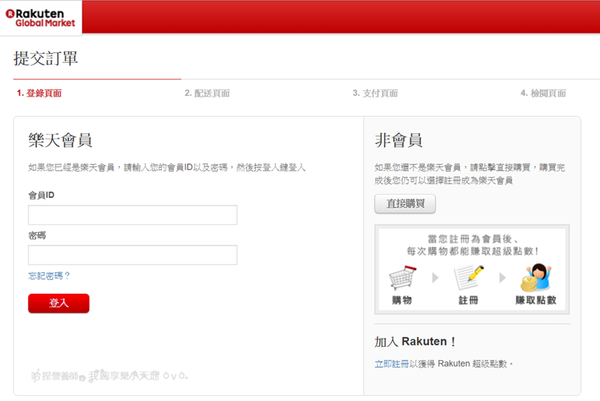
Task: Click into the 密碼 password field
Action: click(x=132, y=255)
